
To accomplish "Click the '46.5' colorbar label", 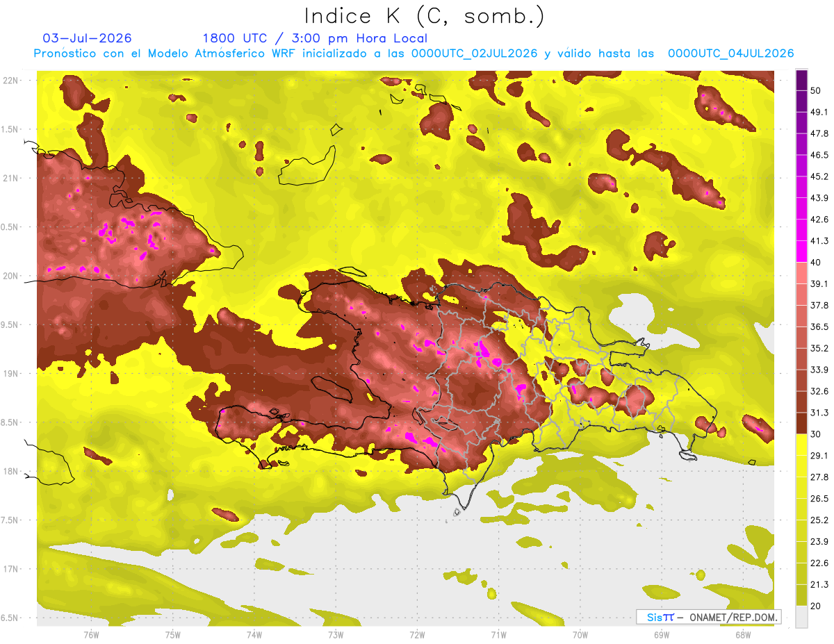I will (819, 155).
